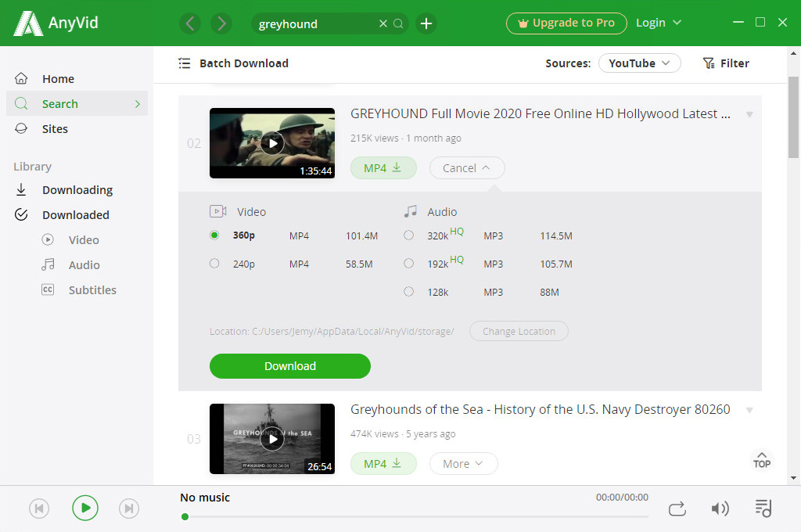Click Change Location button

[x=519, y=331]
